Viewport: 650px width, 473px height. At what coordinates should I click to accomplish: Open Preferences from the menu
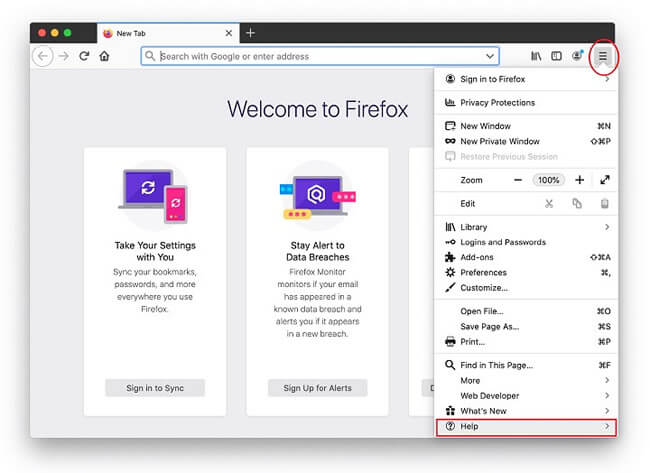coord(526,272)
